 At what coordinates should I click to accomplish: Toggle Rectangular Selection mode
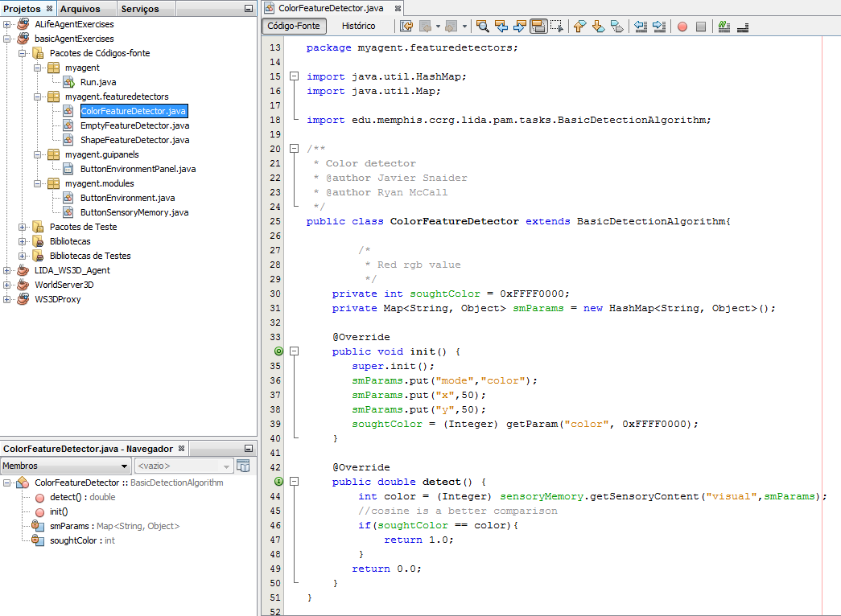point(555,26)
